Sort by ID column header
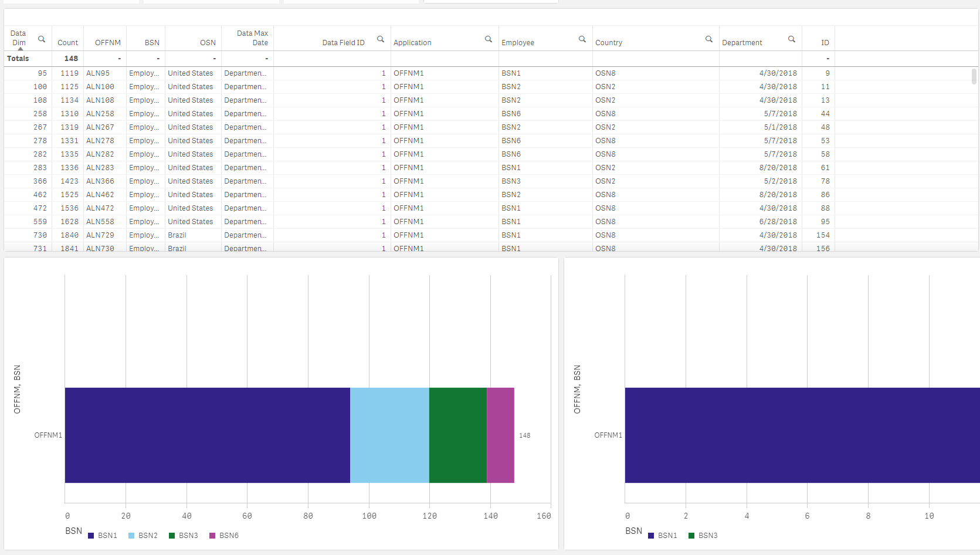 point(825,43)
